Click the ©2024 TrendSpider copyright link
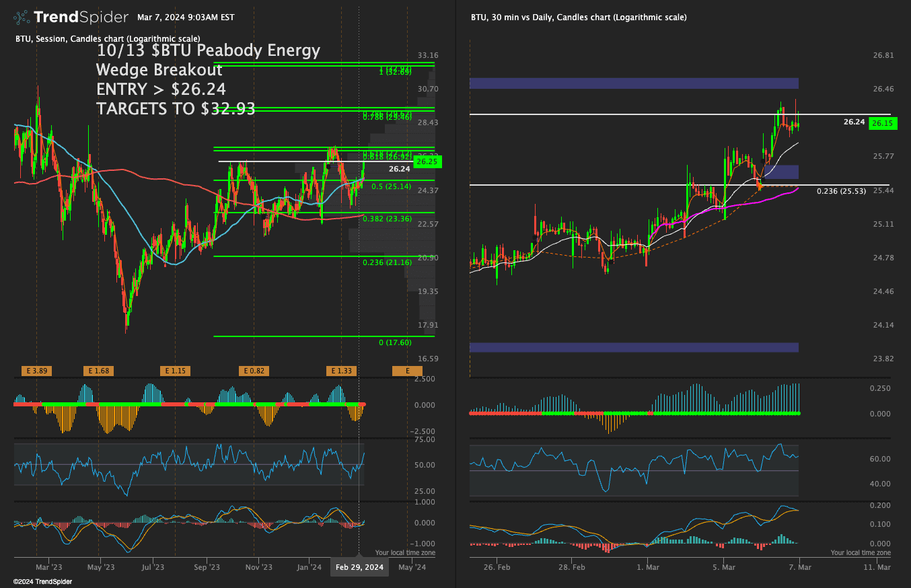911x588 pixels. pyautogui.click(x=42, y=581)
